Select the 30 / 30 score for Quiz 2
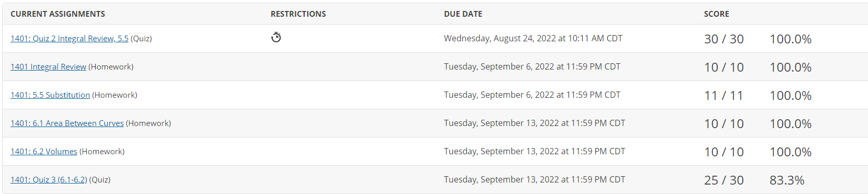 pos(724,39)
